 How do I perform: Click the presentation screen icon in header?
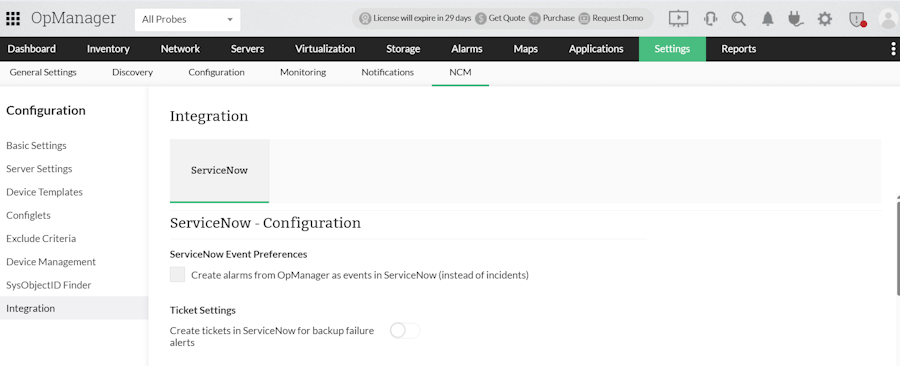(678, 18)
